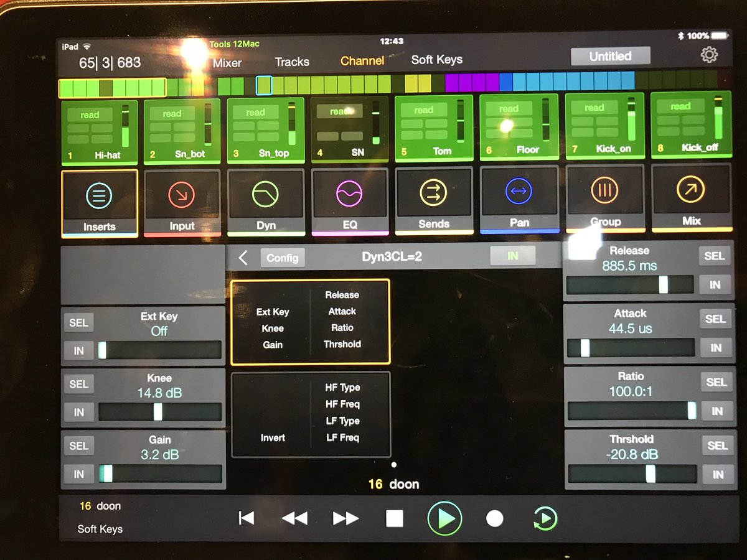Toggle IN for the Ext Key parameter

point(78,350)
